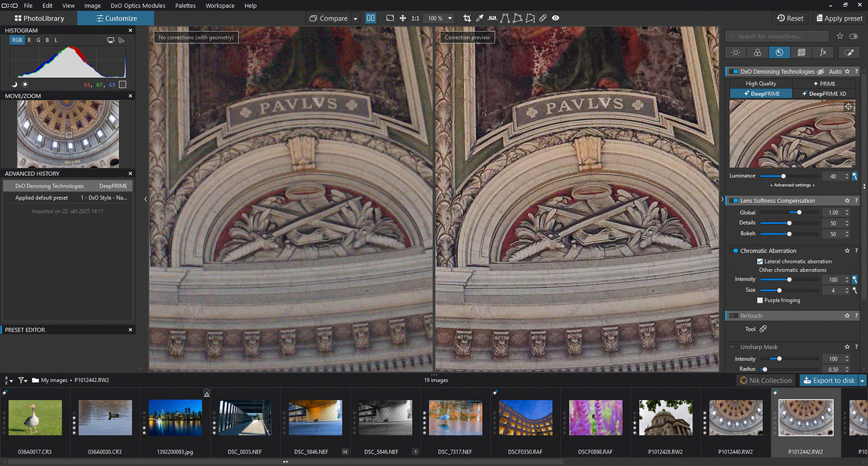
Task: Expand Advanced settings under Luminance
Action: pyautogui.click(x=792, y=185)
